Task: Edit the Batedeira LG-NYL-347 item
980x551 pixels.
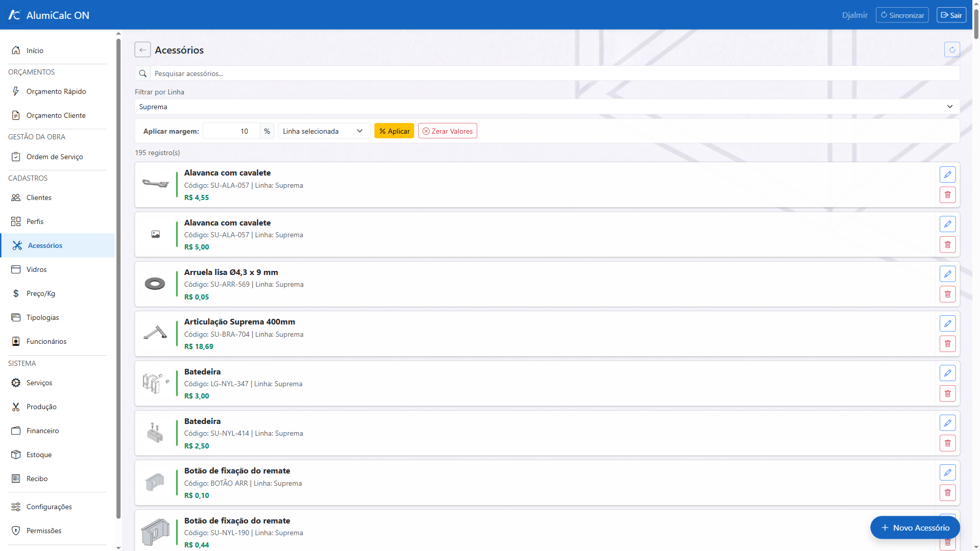Action: pyautogui.click(x=947, y=373)
